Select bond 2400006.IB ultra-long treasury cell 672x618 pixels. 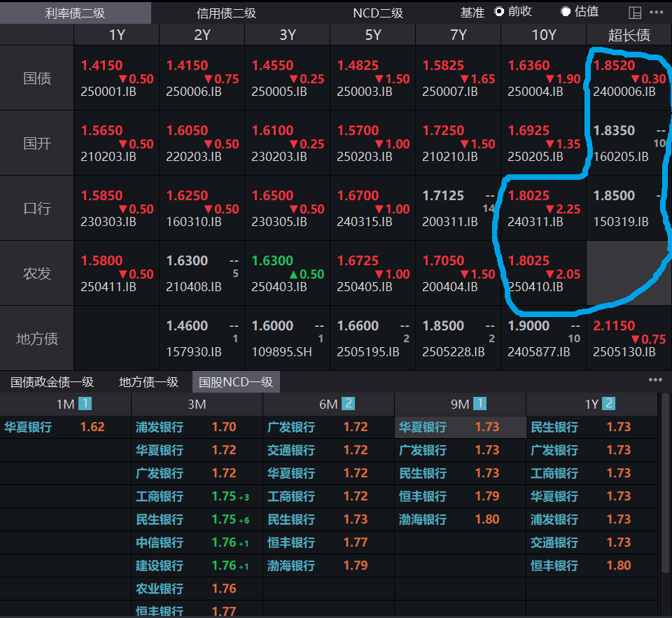click(629, 78)
